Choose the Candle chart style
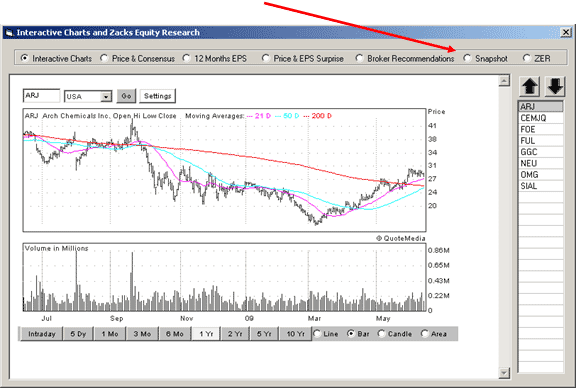 point(395,334)
